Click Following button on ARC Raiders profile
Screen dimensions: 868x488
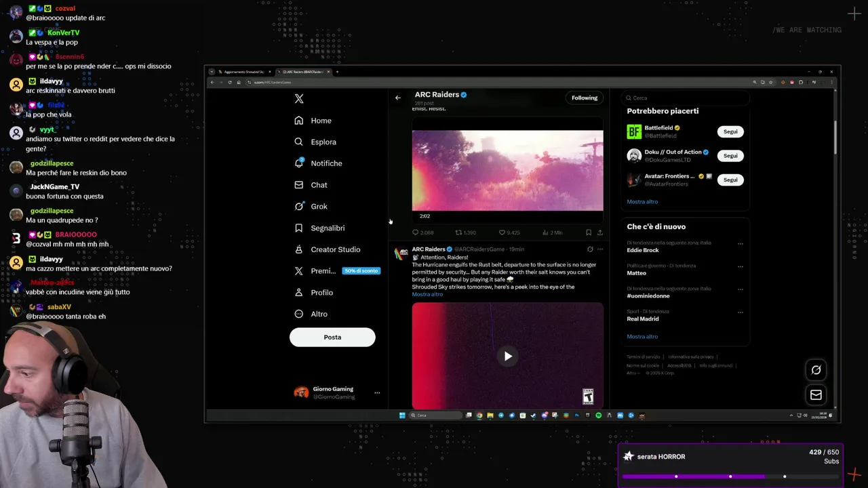[585, 98]
